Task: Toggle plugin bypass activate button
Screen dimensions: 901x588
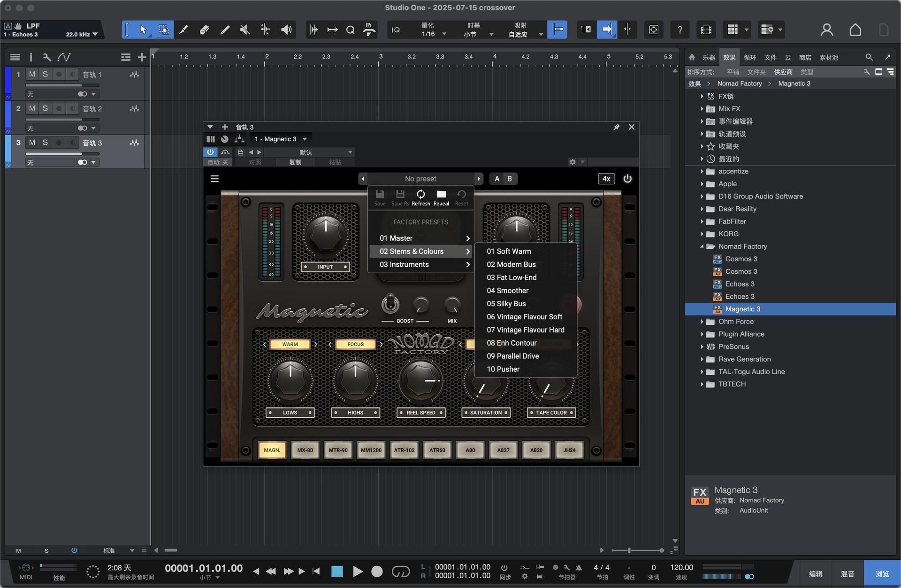Action: (x=210, y=152)
